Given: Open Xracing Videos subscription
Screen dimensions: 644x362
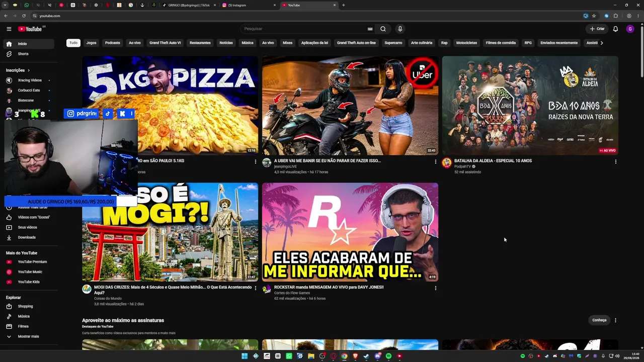Looking at the screenshot, I should point(29,80).
